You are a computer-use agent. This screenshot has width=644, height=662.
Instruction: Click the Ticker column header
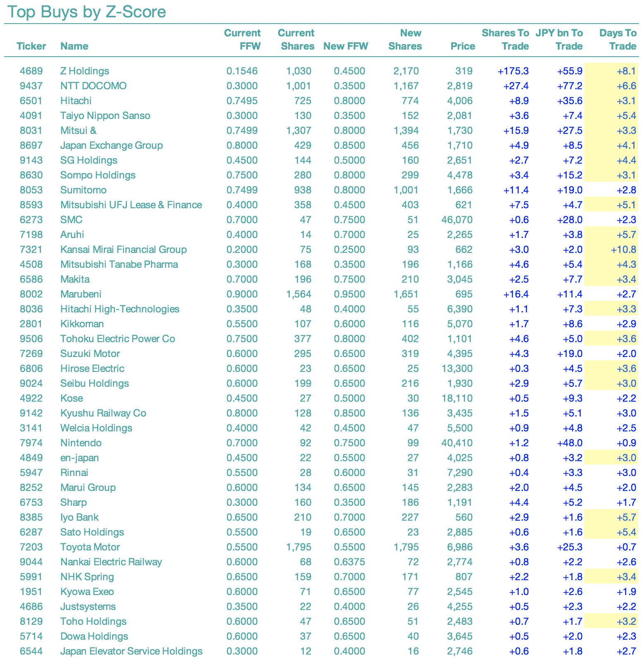31,46
